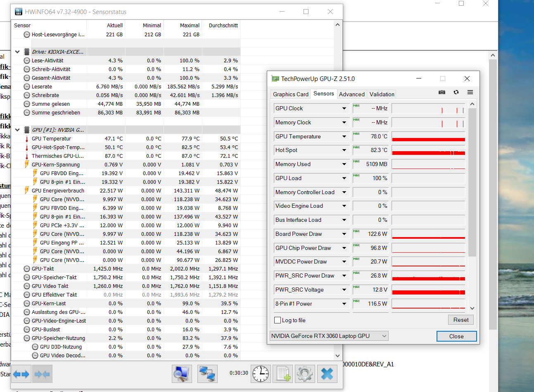This screenshot has width=534, height=392.
Task: Click the GPU-Hot-Spot-Temp thermometer icon
Action: tap(27, 147)
